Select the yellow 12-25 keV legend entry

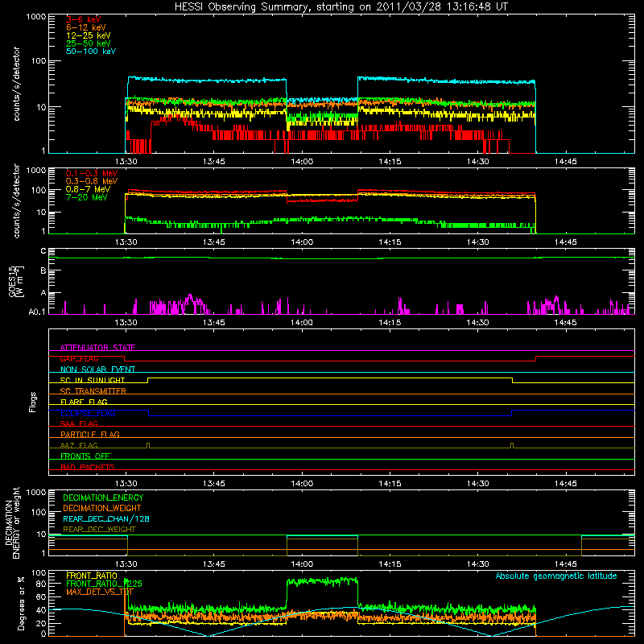[89, 35]
